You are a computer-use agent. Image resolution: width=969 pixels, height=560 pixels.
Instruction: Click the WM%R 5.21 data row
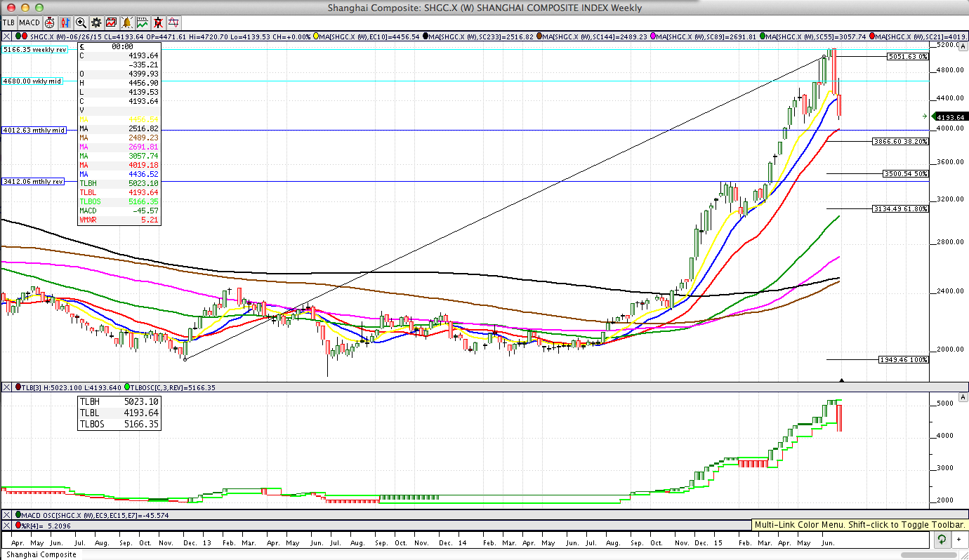119,220
